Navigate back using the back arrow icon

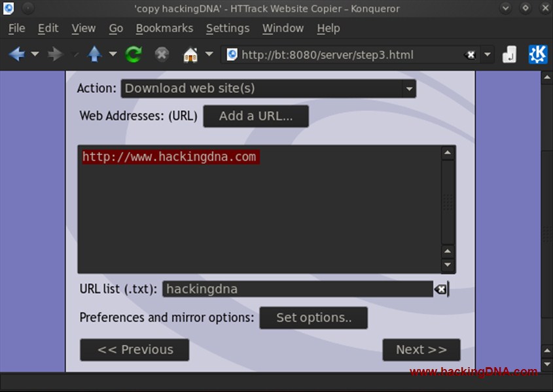coord(18,54)
